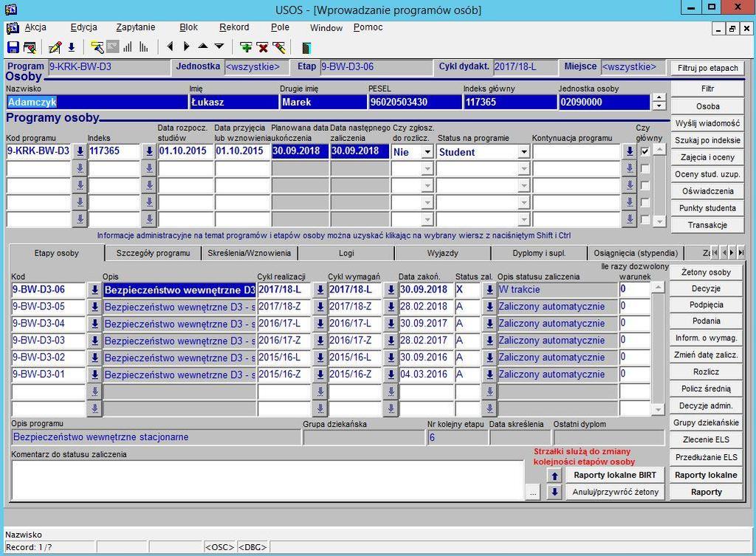Open the Logi tab
Screen dimensions: 756x556
pyautogui.click(x=346, y=253)
